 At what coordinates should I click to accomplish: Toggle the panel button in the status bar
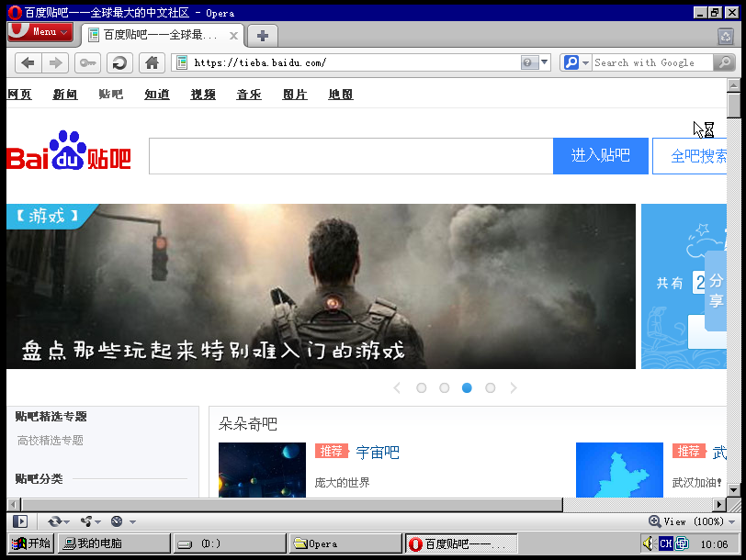click(x=20, y=521)
